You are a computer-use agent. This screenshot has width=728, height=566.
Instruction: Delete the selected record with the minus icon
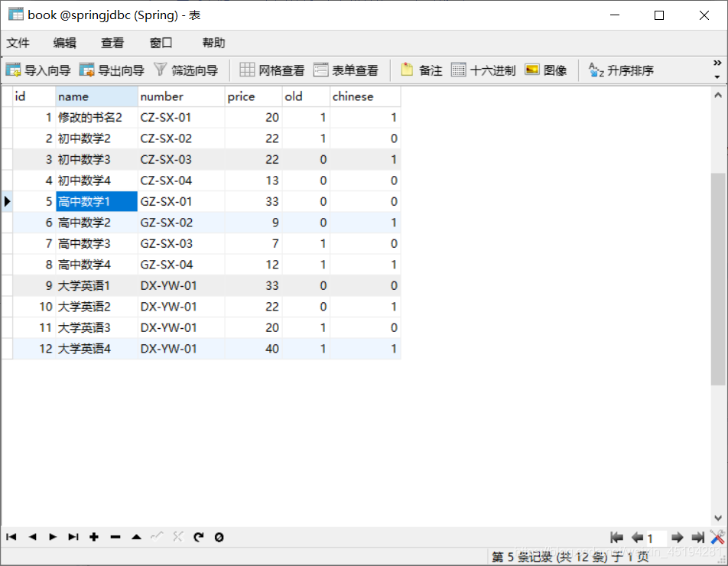point(115,537)
